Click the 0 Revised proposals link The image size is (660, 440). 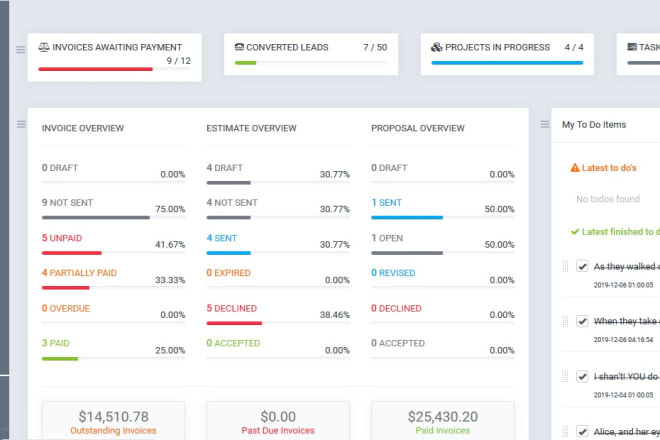(x=393, y=273)
